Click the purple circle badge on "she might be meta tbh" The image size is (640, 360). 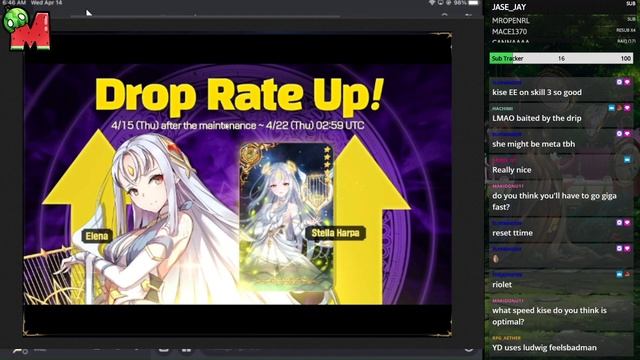pos(619,133)
